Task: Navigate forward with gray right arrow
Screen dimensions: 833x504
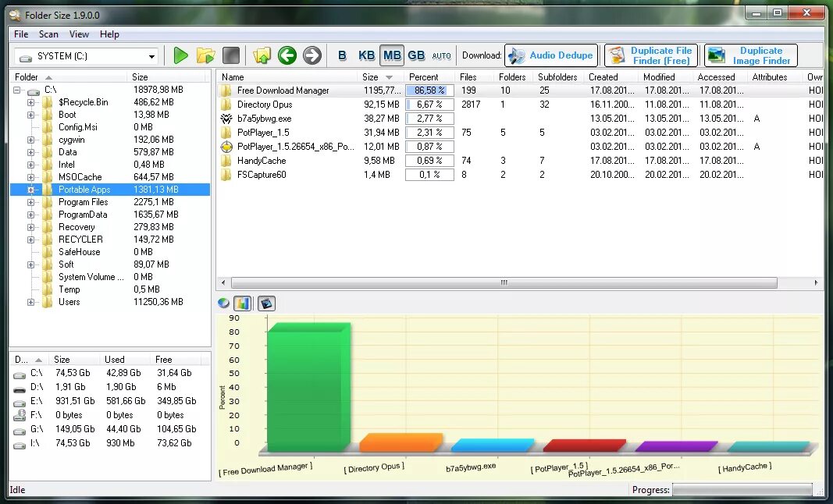Action: (311, 55)
